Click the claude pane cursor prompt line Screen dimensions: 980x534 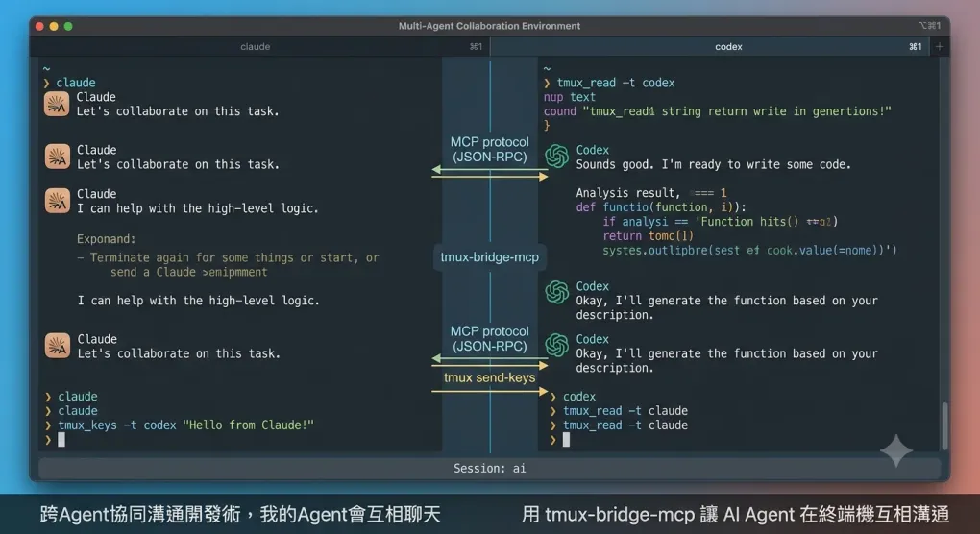(x=55, y=440)
